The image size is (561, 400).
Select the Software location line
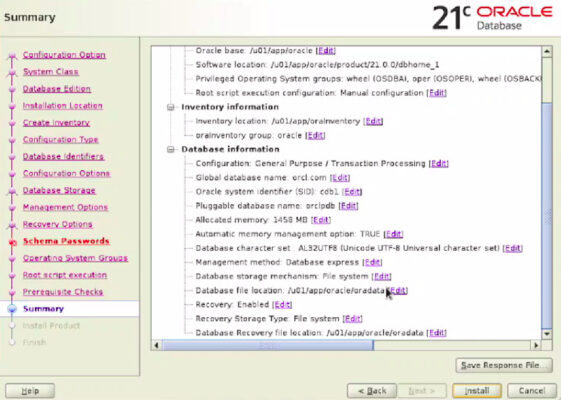317,65
